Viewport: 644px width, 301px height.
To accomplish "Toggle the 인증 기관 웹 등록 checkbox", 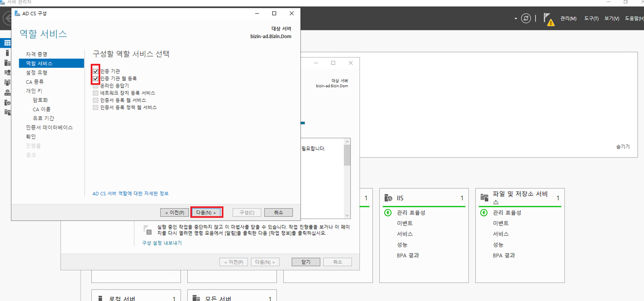I will 95,79.
